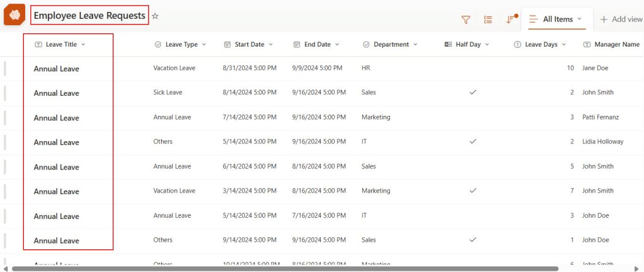Open the All Items view tab
The image size is (644, 272).
click(557, 19)
